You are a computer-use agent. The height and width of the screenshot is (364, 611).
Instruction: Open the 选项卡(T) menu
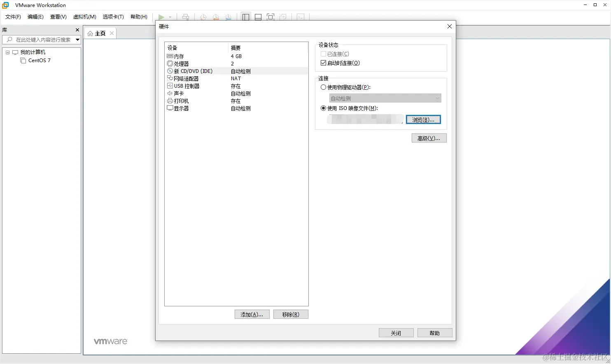(x=113, y=17)
